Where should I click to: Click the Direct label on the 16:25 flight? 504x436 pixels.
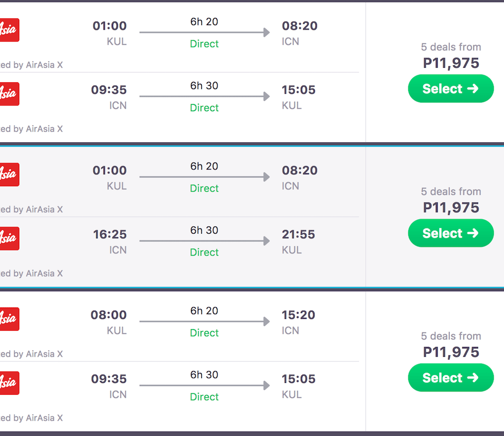[204, 252]
